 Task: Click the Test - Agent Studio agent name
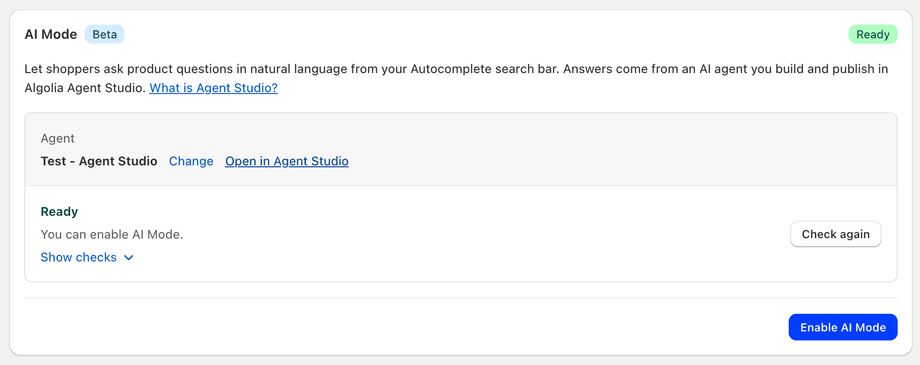point(99,161)
